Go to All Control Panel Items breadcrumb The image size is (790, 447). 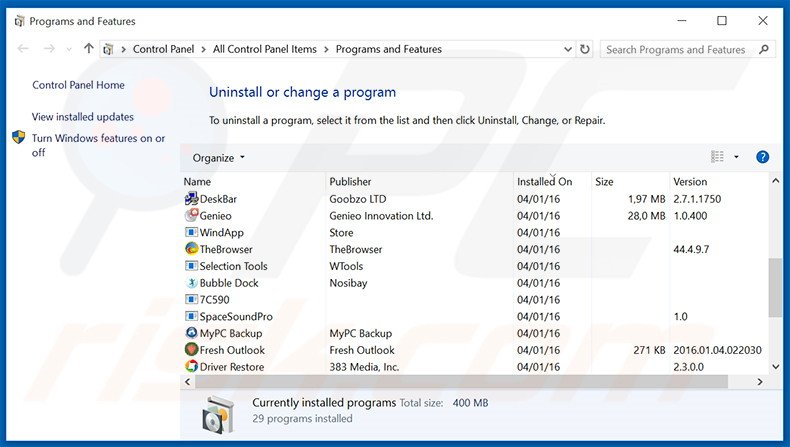[x=265, y=49]
